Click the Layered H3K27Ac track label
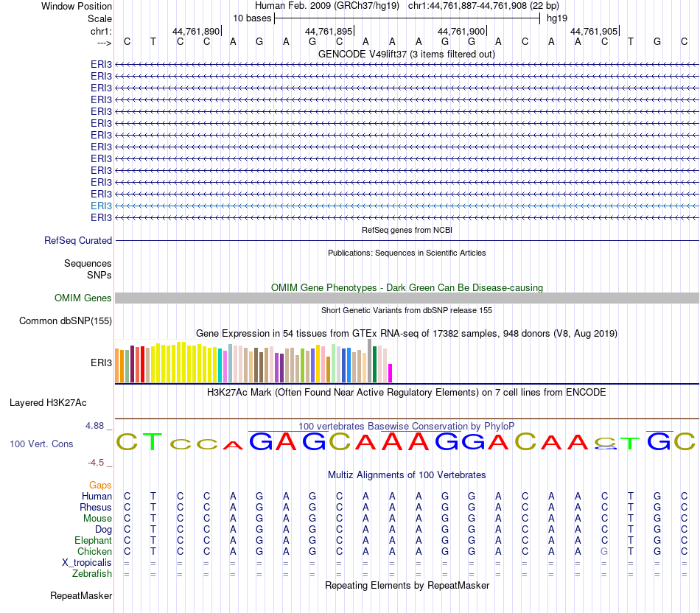Viewport: 700px width, 613px height. 48,403
